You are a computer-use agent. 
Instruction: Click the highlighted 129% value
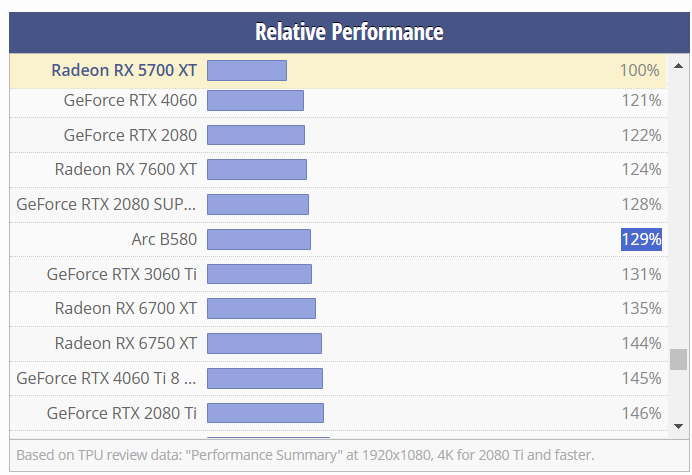pyautogui.click(x=641, y=239)
